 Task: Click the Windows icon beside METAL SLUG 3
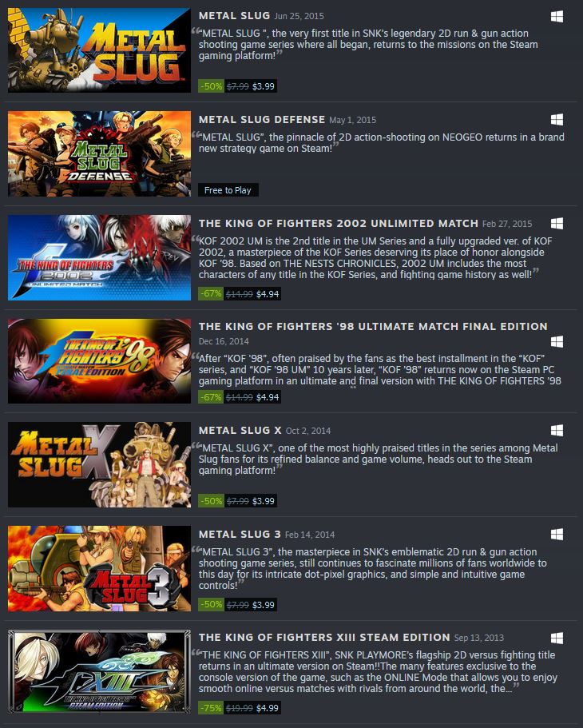(557, 535)
